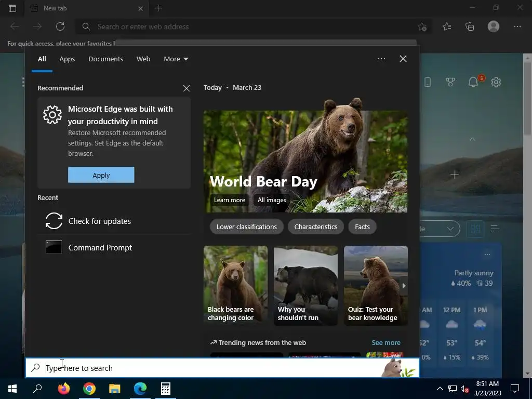The width and height of the screenshot is (532, 399).
Task: Open Edge Favorites star-list icon
Action: 447,26
